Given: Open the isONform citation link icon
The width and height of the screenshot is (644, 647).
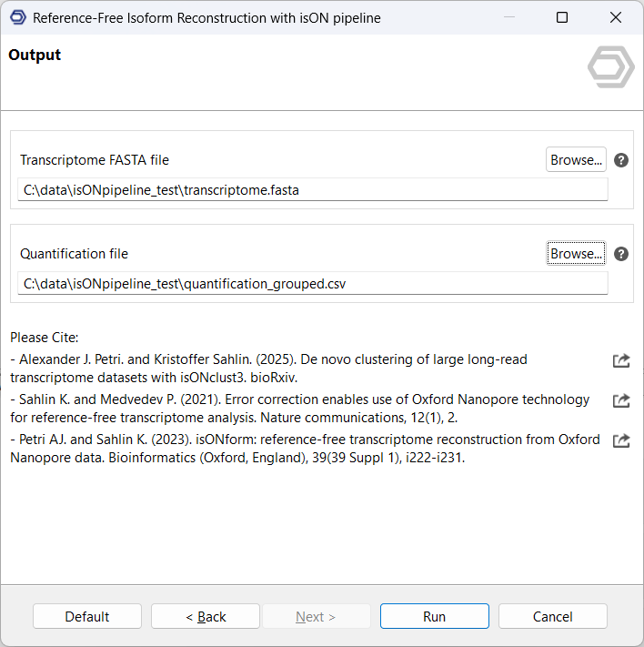Looking at the screenshot, I should tap(621, 440).
